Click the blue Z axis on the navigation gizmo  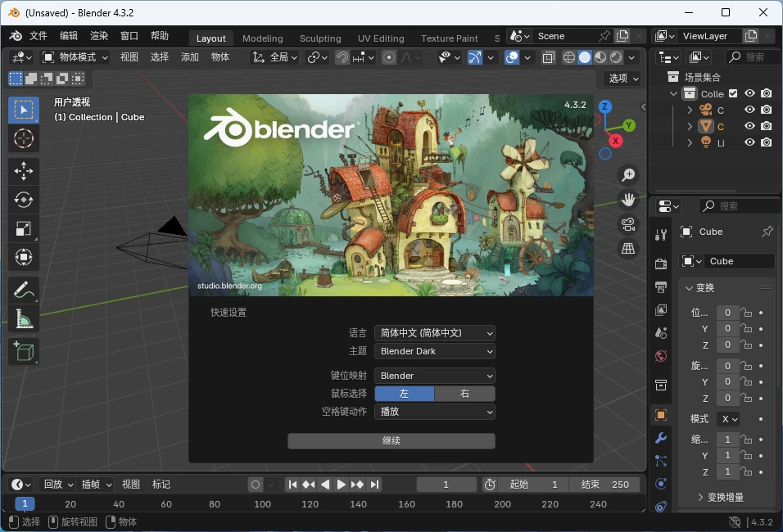pyautogui.click(x=604, y=106)
